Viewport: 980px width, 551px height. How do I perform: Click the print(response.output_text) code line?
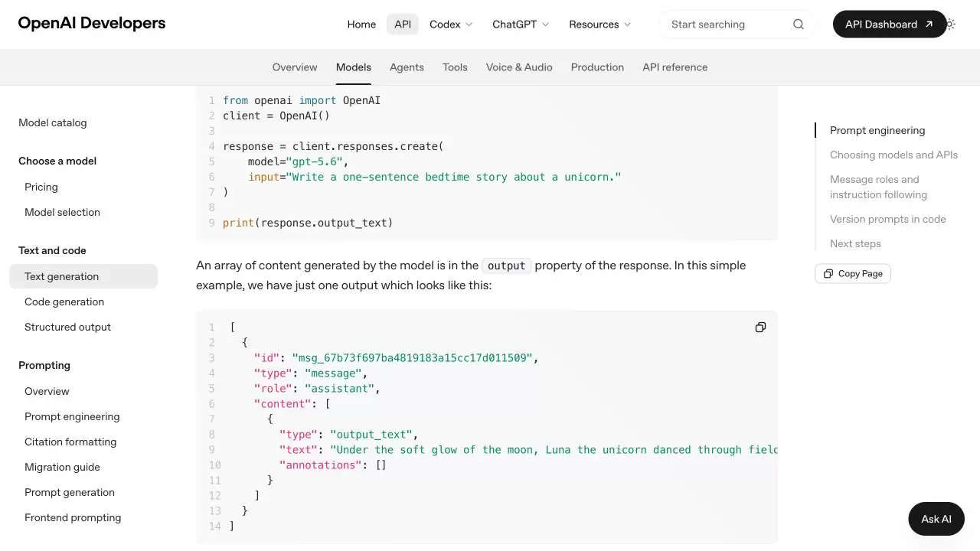308,223
